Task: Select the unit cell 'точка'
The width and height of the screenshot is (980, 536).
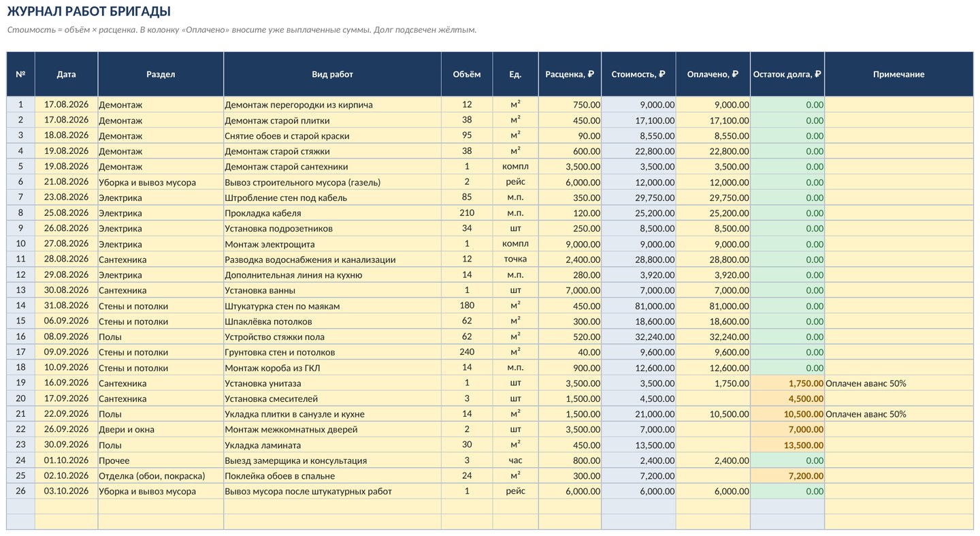Action: click(515, 259)
